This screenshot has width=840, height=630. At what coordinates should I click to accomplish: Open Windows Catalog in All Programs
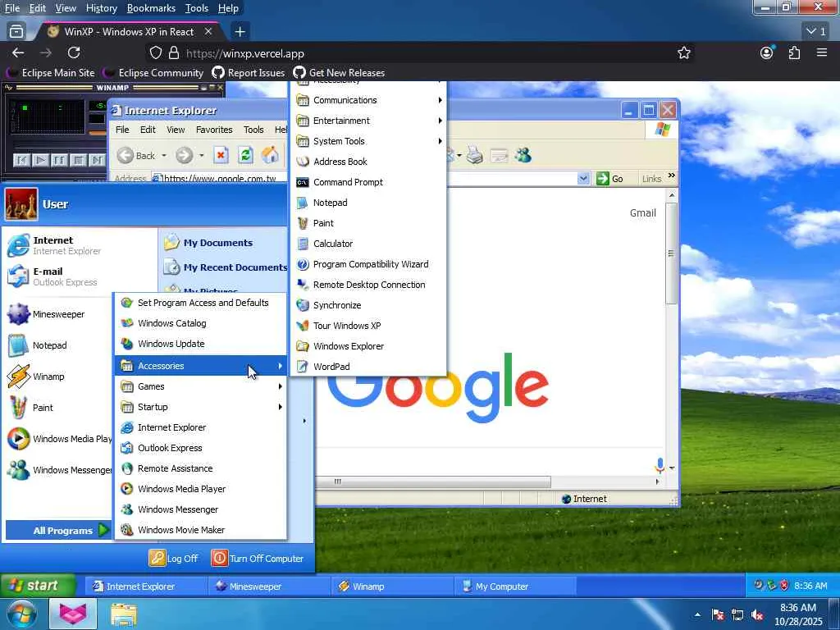[x=201, y=323]
